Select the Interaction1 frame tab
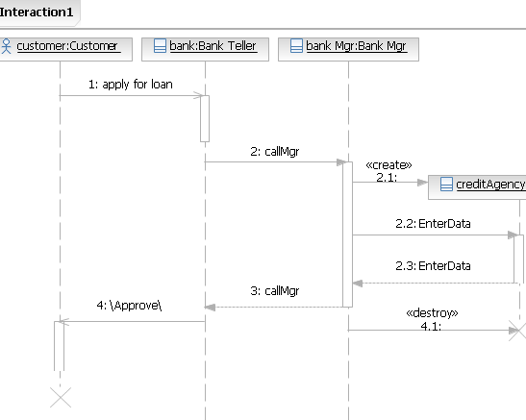Image resolution: width=526 pixels, height=420 pixels. tap(38, 12)
